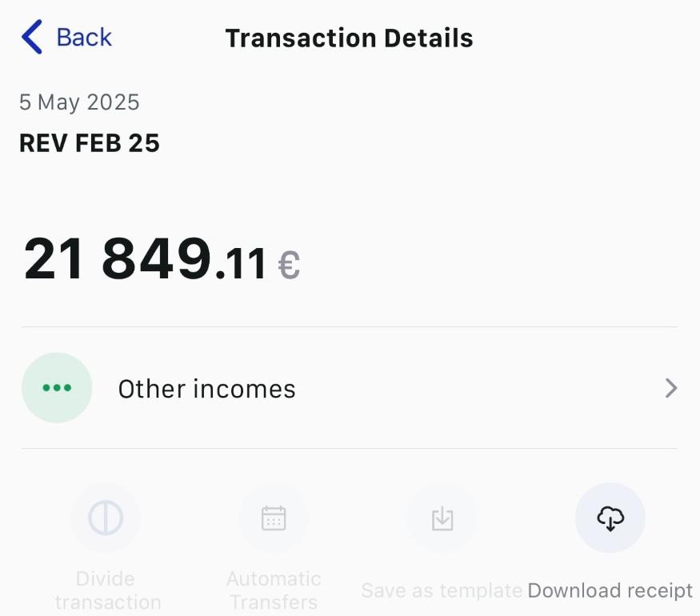Viewport: 700px width, 616px height.
Task: Tap the date 5 May 2025
Action: (79, 102)
